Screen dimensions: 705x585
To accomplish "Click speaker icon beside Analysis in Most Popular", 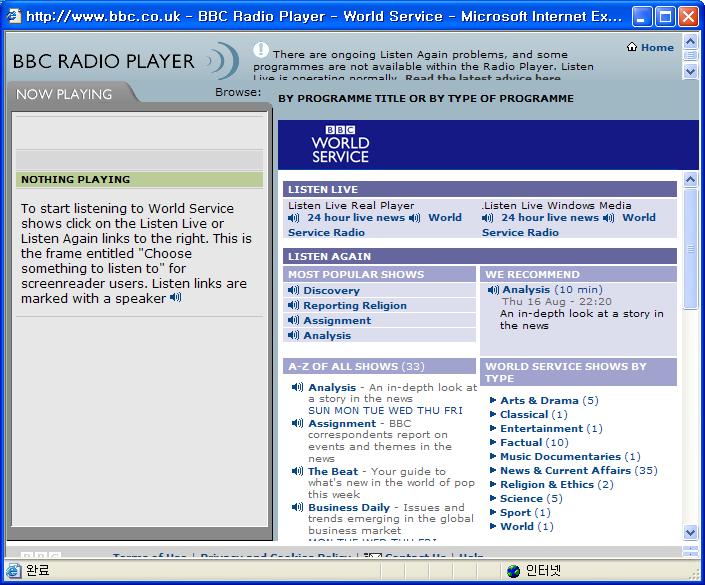I will click(293, 335).
